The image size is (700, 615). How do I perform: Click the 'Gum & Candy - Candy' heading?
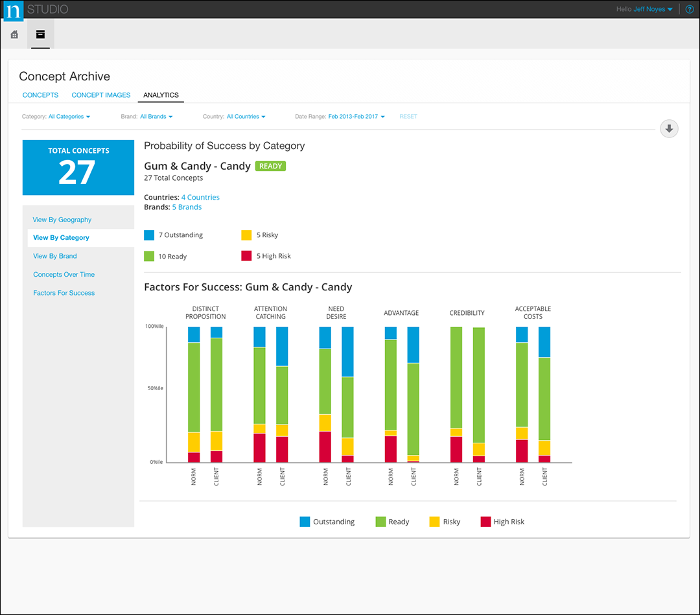[x=197, y=166]
